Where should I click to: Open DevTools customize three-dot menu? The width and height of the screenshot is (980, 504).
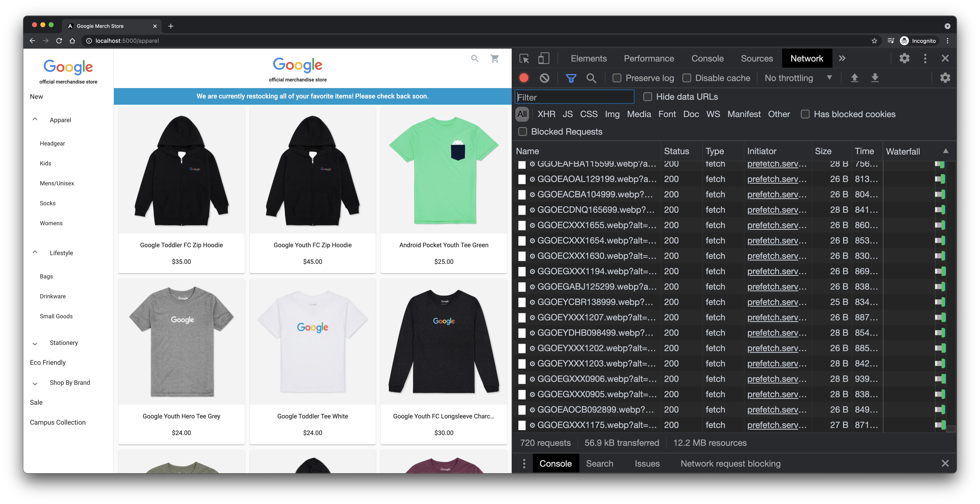(x=925, y=58)
